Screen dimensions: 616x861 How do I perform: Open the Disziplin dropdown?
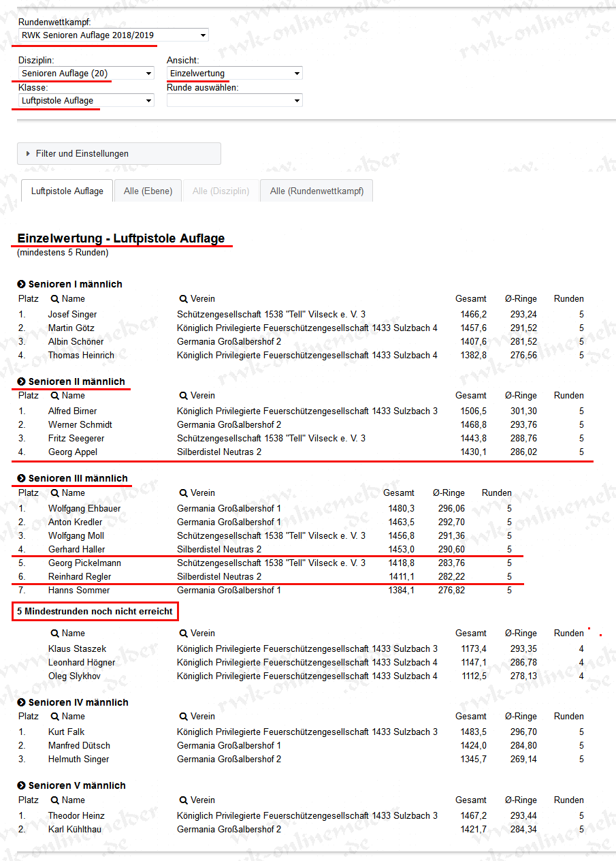[86, 73]
